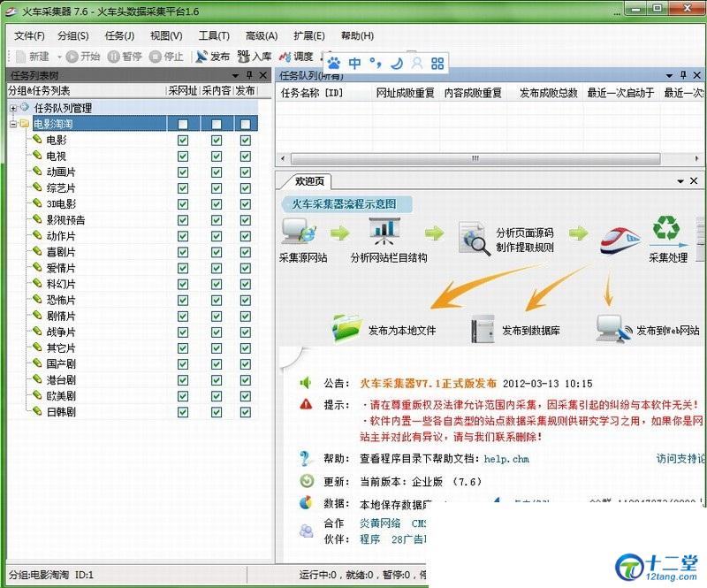
Task: Start tasks with the 开始 button
Action: (x=83, y=57)
